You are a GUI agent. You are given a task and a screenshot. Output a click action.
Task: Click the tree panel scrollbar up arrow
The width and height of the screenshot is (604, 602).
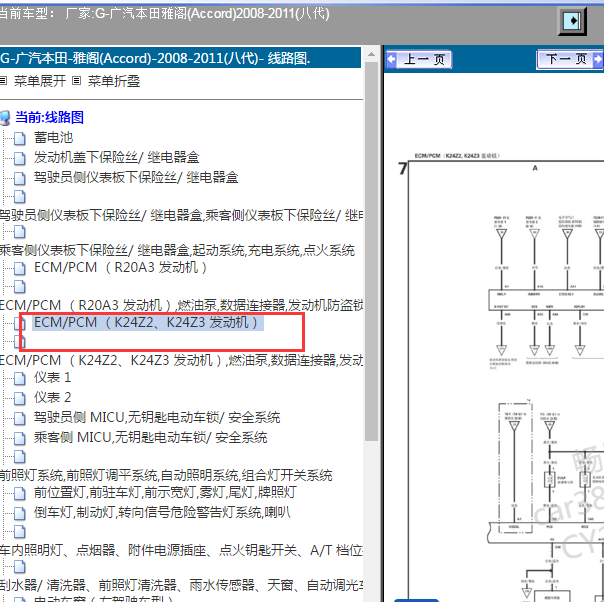click(x=371, y=54)
